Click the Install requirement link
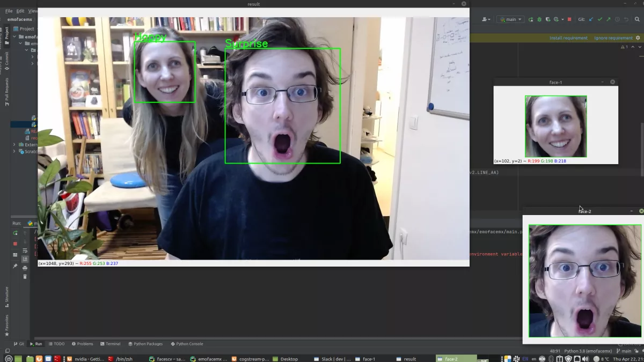Viewport: 644px width, 362px height. [x=569, y=38]
